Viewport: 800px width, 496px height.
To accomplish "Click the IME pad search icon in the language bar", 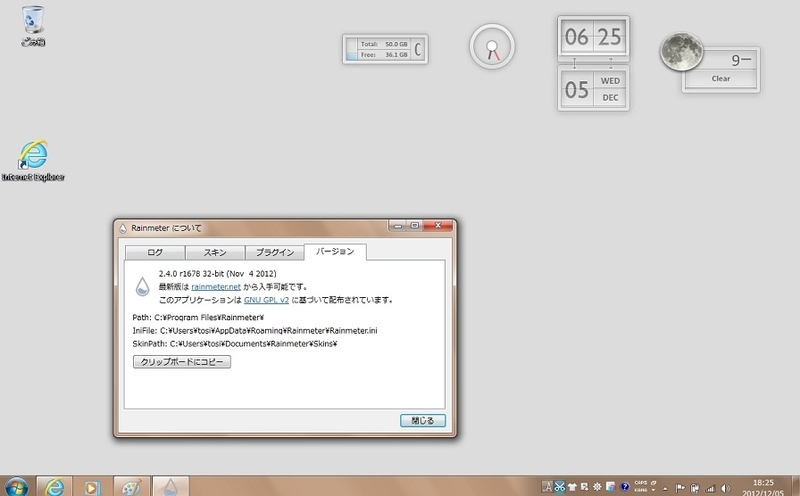I will pyautogui.click(x=585, y=487).
